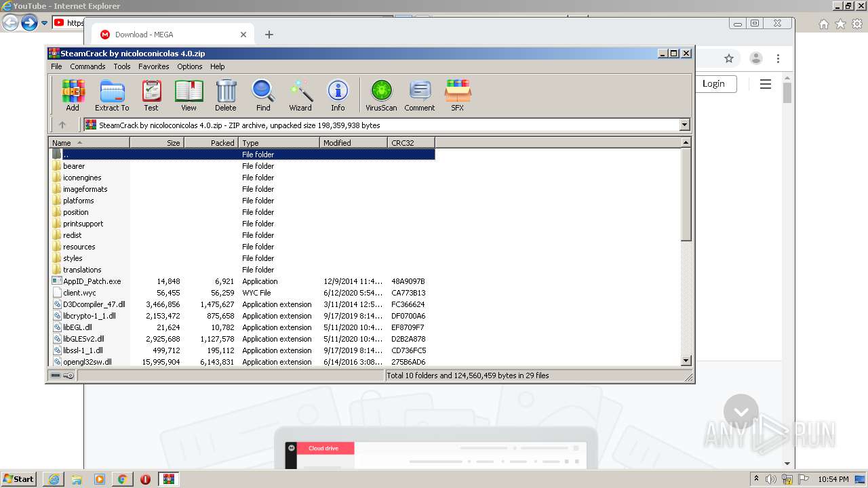Select the platforms folder
Viewport: 868px width, 488px height.
coord(78,201)
